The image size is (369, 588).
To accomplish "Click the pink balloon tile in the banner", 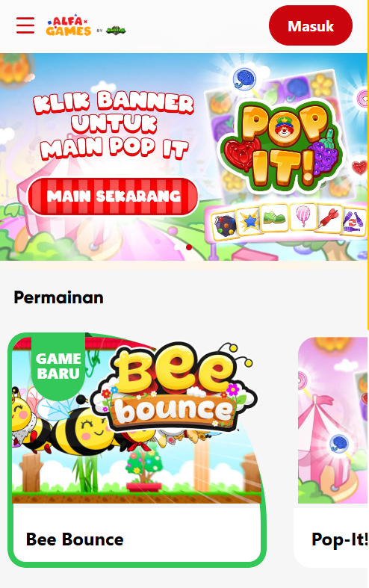I will click(303, 217).
